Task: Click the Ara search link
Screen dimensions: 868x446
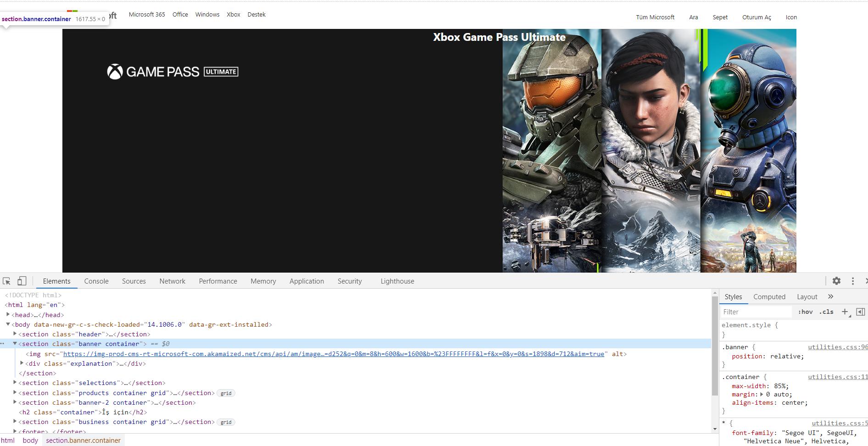Action: [694, 17]
